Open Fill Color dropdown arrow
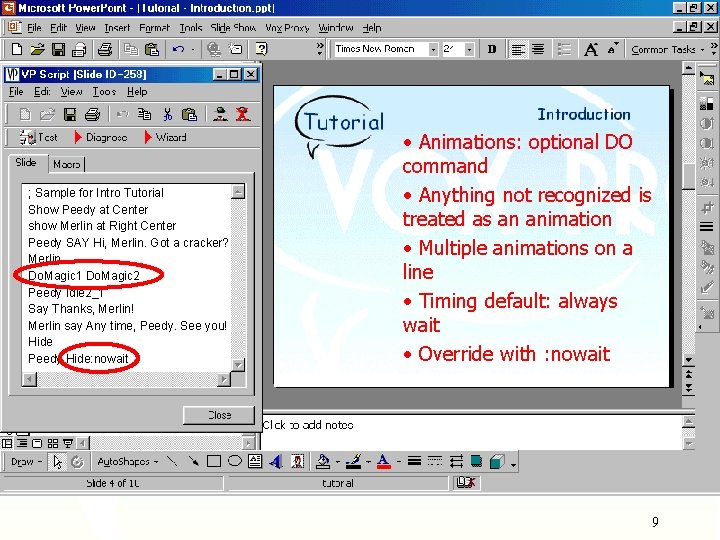 coord(338,462)
